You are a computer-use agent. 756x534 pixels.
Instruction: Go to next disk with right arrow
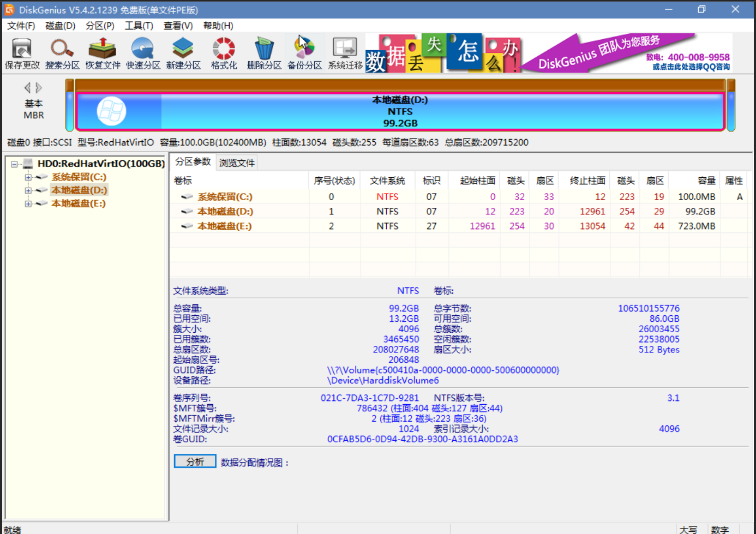coord(39,87)
